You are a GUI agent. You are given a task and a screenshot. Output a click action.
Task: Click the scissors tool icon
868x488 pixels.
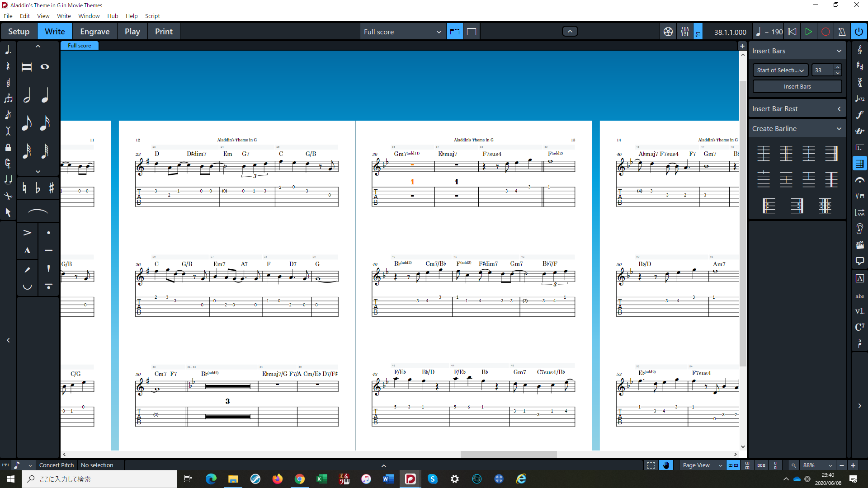coord(8,196)
